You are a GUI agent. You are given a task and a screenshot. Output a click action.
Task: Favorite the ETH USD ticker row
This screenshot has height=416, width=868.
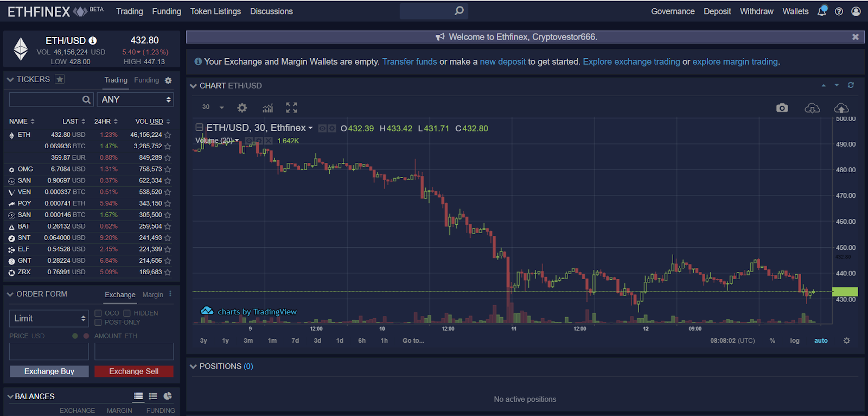click(168, 135)
